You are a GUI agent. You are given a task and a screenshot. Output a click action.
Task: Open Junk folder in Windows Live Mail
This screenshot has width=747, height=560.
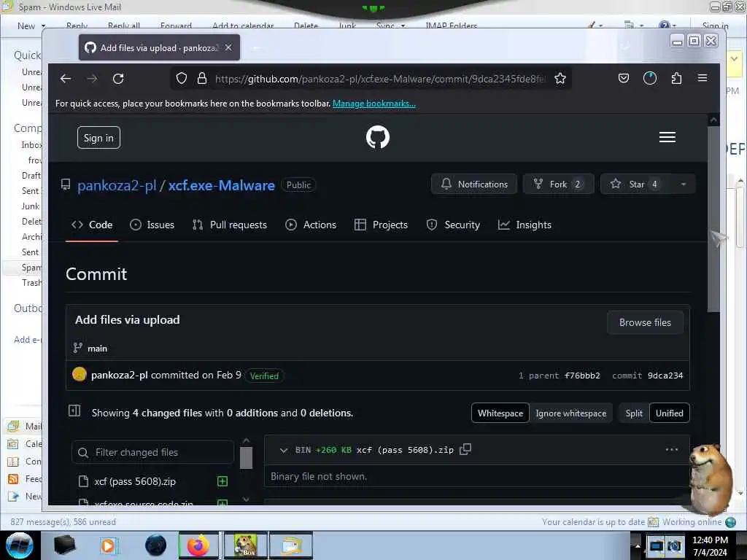[31, 206]
